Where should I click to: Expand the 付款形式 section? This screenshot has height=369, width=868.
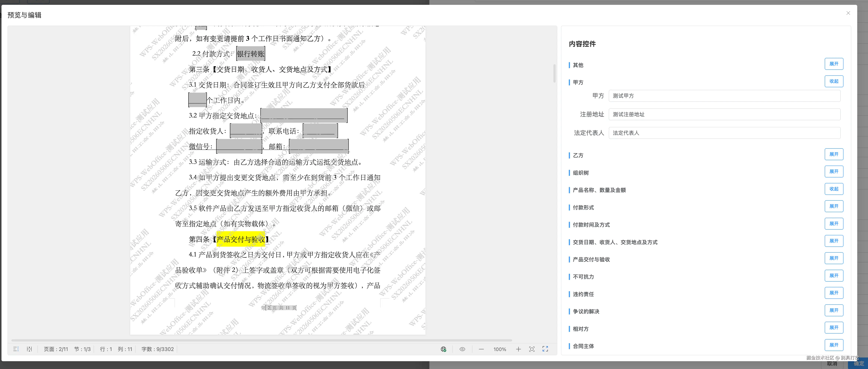pyautogui.click(x=834, y=206)
